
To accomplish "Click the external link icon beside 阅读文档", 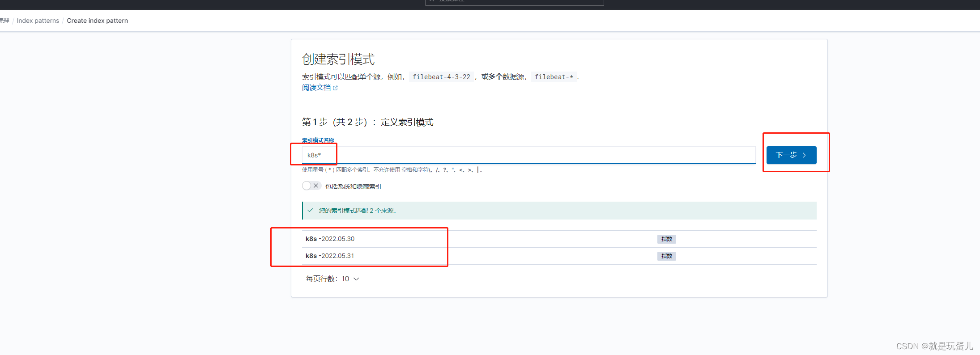I will pyautogui.click(x=336, y=88).
